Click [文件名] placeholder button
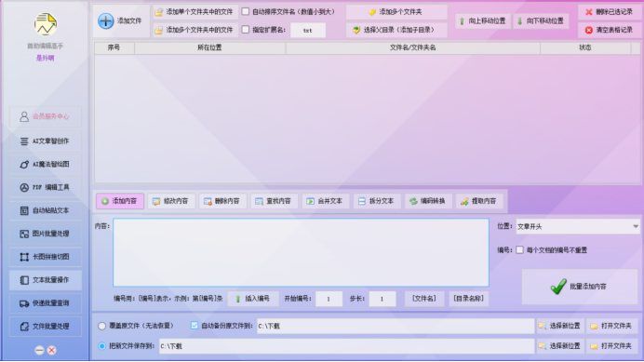Image resolution: width=644 pixels, height=362 pixels. pyautogui.click(x=424, y=299)
